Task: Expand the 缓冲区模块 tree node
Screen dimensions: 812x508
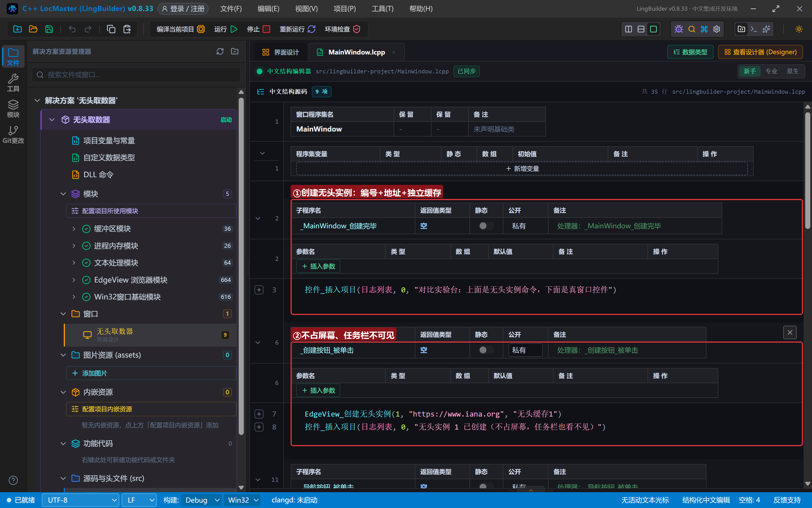Action: coord(74,229)
